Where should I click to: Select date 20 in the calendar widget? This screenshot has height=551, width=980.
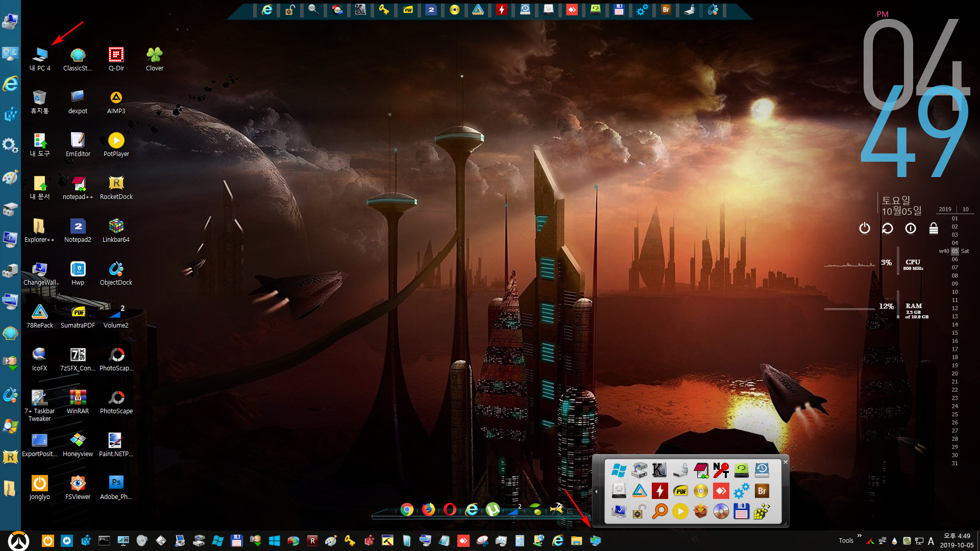point(954,373)
